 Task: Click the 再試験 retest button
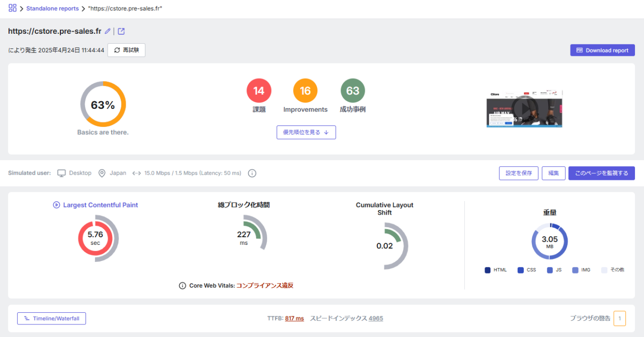click(126, 50)
